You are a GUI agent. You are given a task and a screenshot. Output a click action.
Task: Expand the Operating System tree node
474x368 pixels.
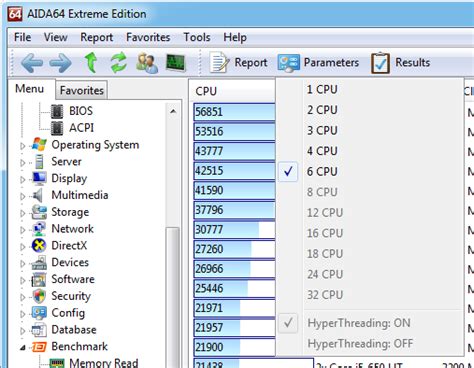pos(23,146)
